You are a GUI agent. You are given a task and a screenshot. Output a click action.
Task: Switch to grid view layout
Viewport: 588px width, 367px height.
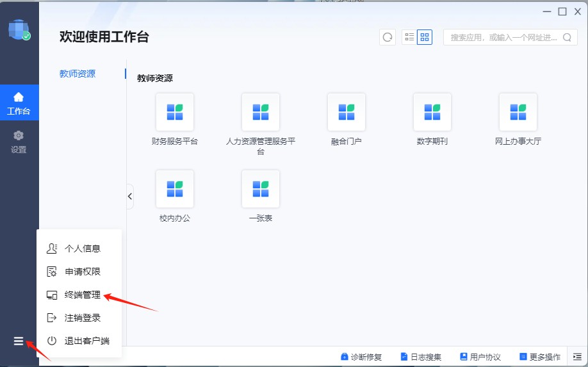tap(425, 37)
